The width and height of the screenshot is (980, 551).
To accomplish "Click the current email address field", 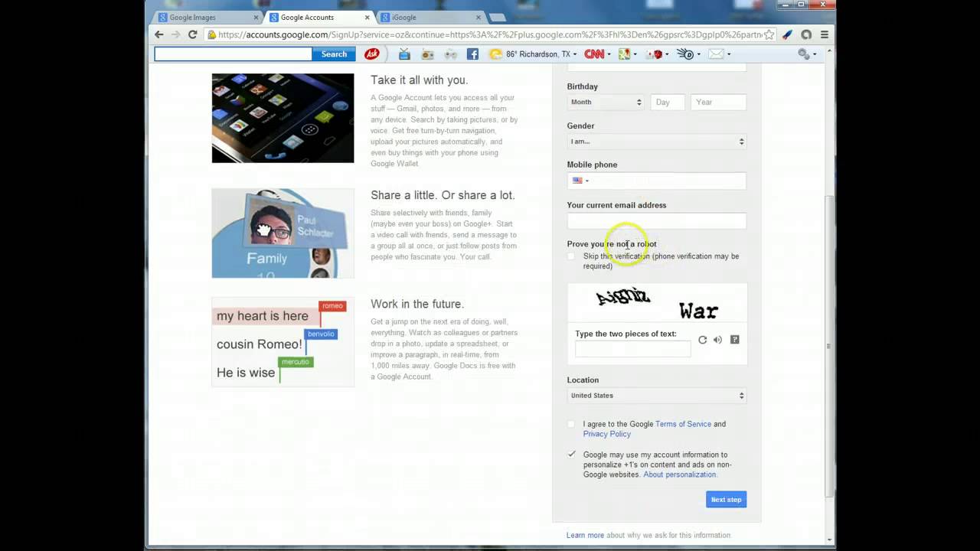I will point(656,221).
